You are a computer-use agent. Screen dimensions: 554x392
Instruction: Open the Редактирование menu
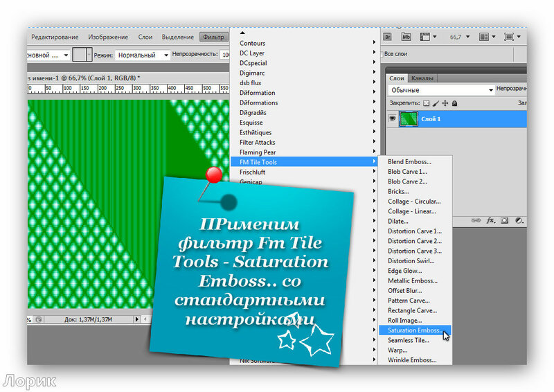click(x=55, y=37)
